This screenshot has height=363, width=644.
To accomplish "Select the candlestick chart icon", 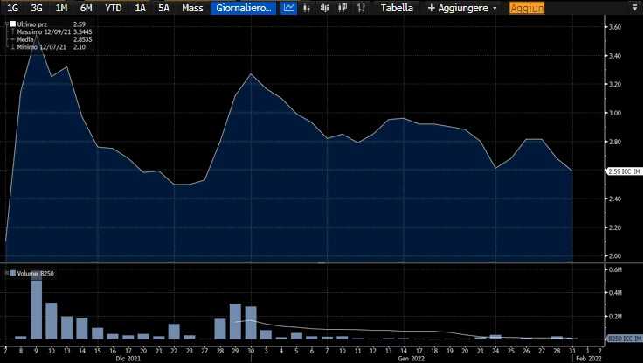I will 326,8.
